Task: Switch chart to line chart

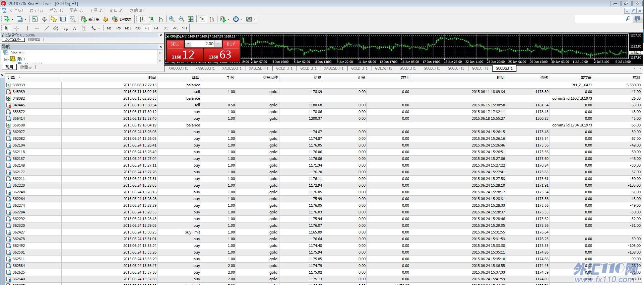Action: pyautogui.click(x=161, y=19)
